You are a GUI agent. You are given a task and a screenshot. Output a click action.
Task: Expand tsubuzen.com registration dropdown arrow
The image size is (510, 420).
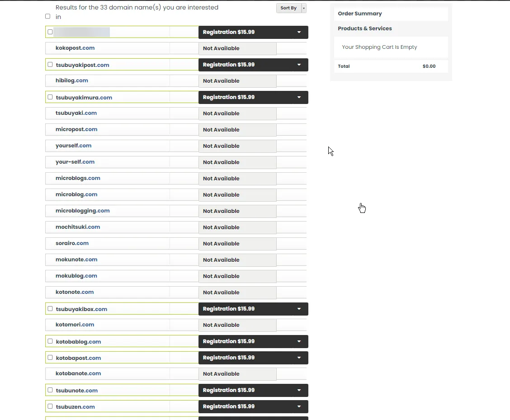click(x=299, y=406)
